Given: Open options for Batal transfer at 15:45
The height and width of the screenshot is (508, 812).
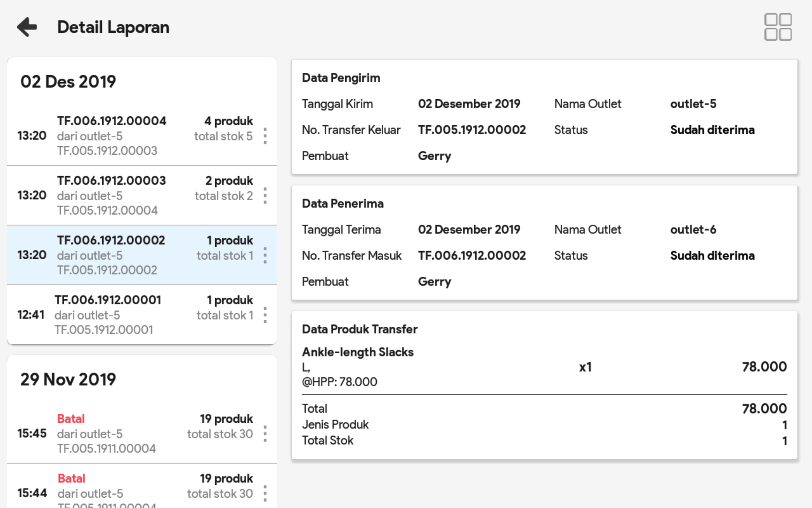Looking at the screenshot, I should click(265, 434).
